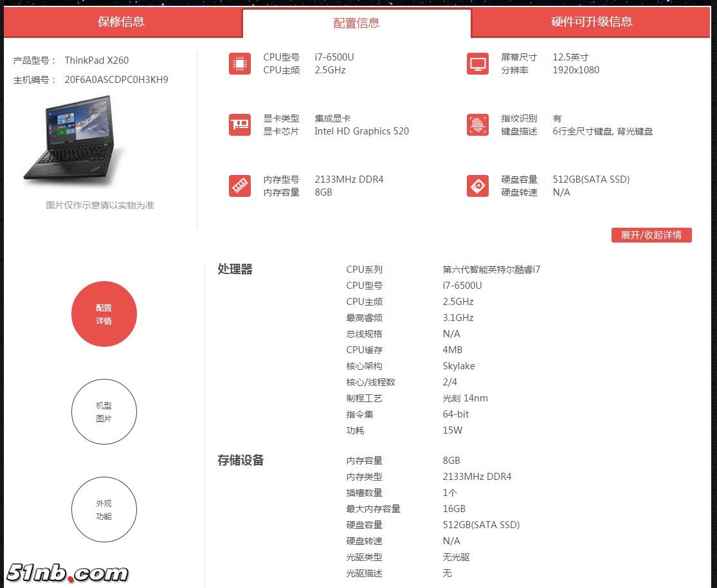Click the detail list 2133MHz DDR4 value
The image size is (717, 588).
pos(477,476)
